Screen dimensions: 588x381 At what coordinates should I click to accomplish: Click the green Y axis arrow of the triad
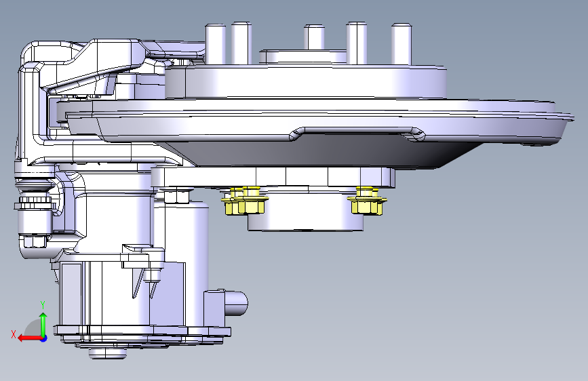[43, 325]
